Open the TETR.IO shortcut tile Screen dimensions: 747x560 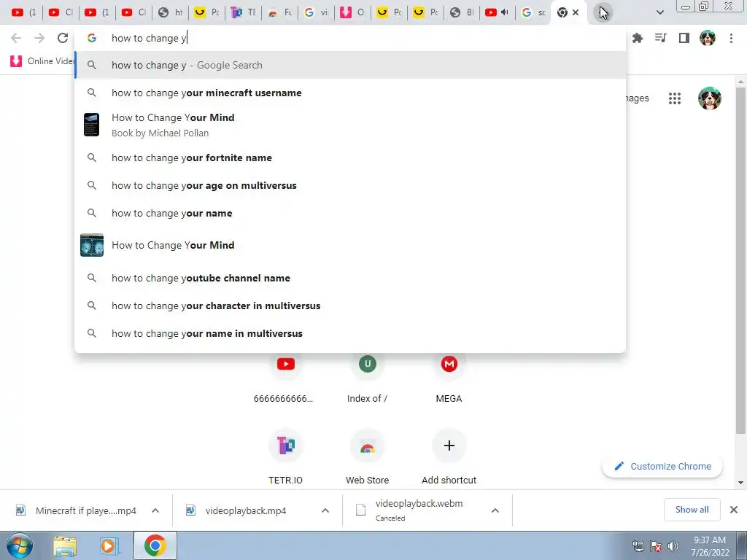coord(286,446)
